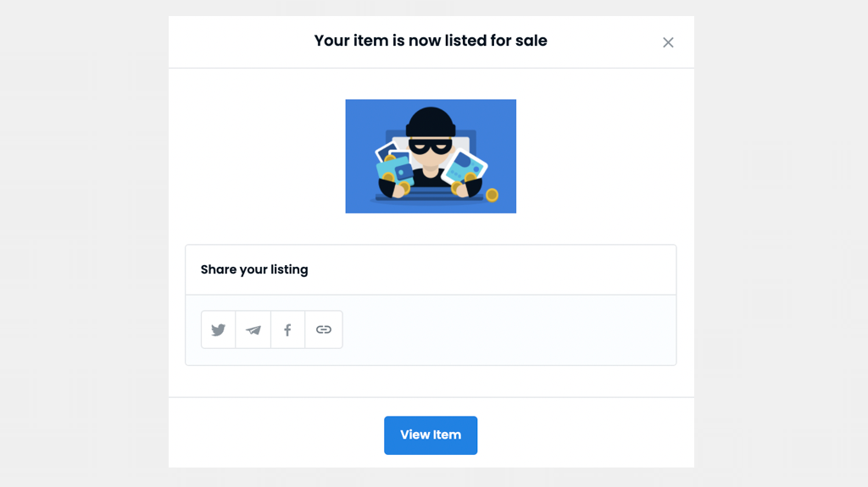Screen dimensions: 868x487
Task: Click the empty share panel area beside the link icon
Action: [509, 330]
